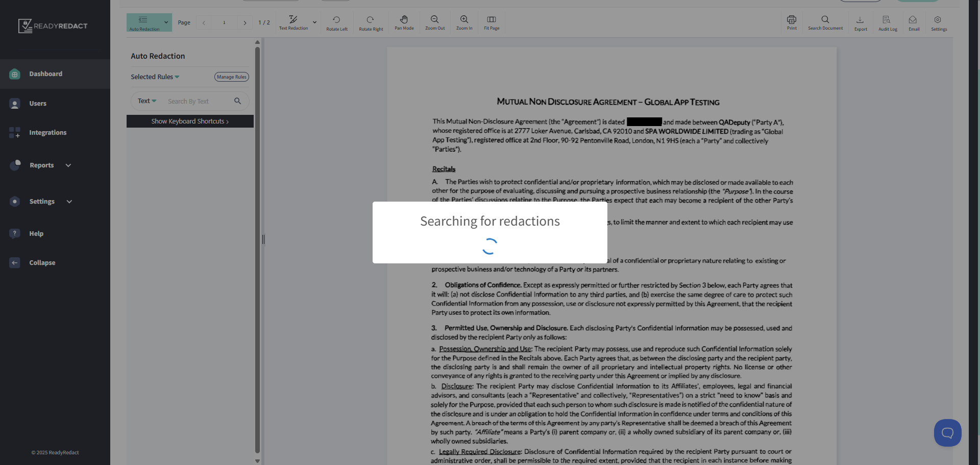Click the '© 2025 ReadyRedact' footer text
This screenshot has width=980, height=465.
[55, 453]
